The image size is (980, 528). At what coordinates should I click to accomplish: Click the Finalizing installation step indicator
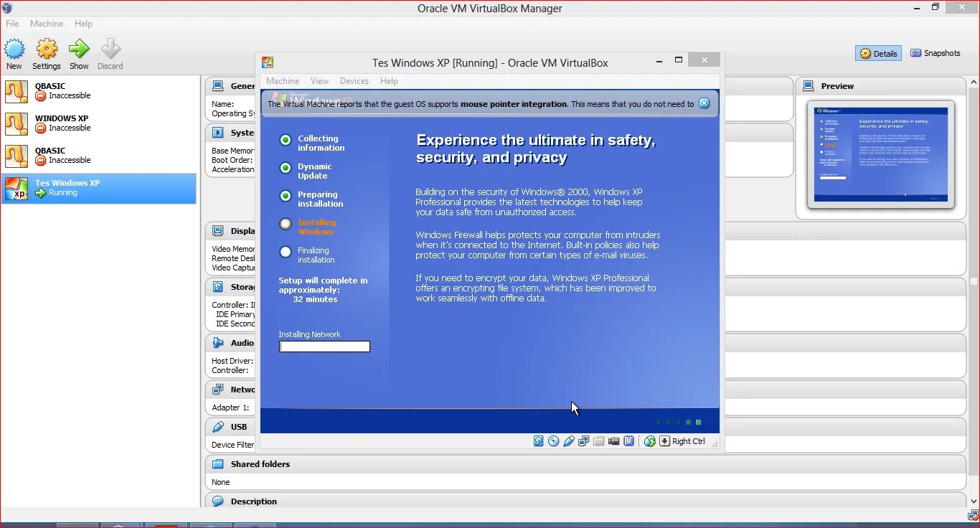click(286, 252)
